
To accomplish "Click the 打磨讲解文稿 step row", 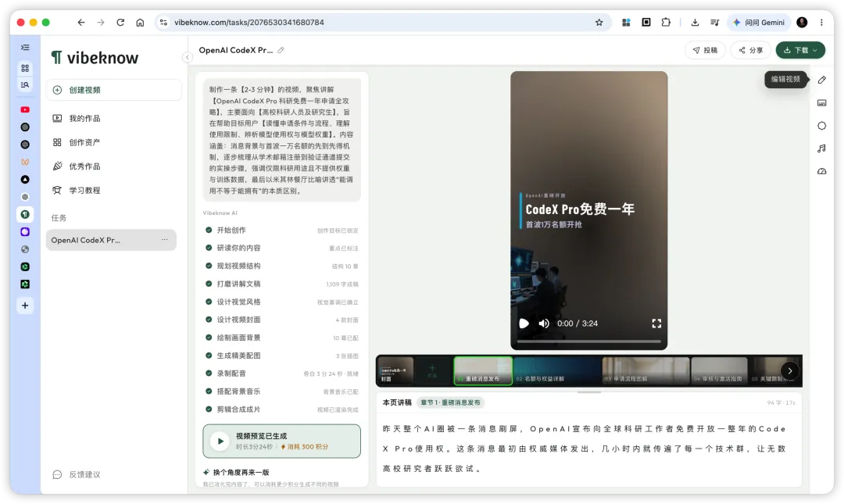I will pyautogui.click(x=281, y=284).
